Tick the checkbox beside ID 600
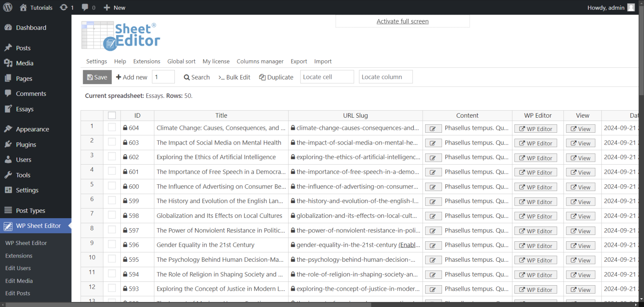Viewport: 644px width, 307px height. tap(112, 186)
